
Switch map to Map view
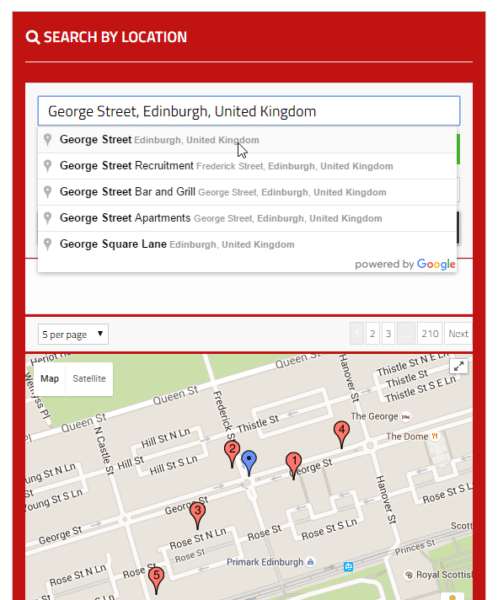coord(50,378)
